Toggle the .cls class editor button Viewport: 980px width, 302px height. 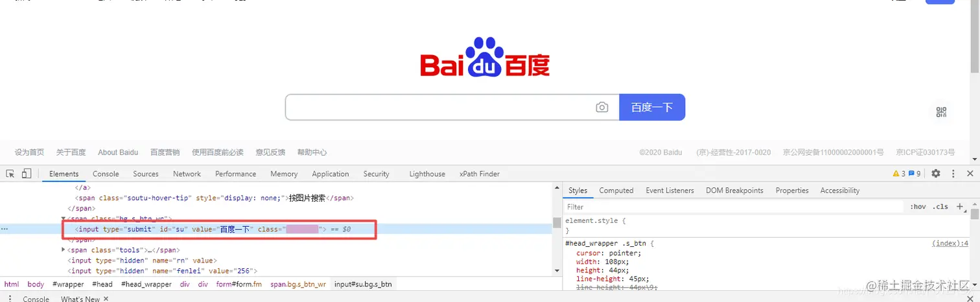click(x=940, y=207)
